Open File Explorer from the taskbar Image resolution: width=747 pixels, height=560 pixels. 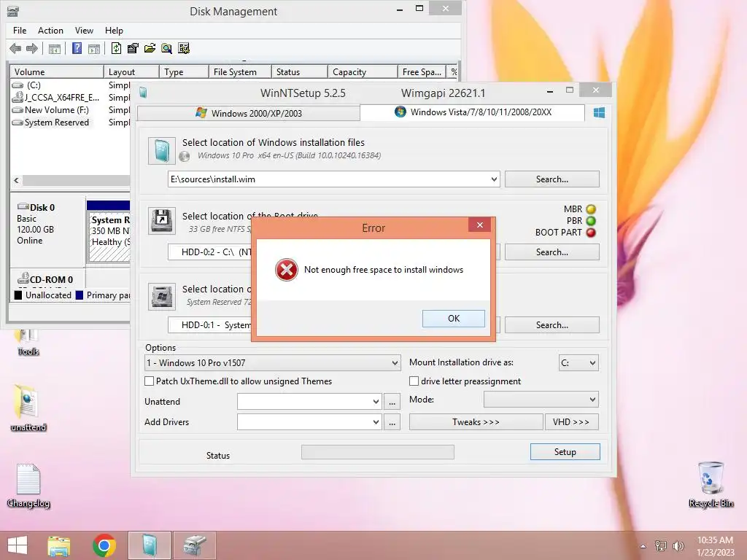(58, 545)
